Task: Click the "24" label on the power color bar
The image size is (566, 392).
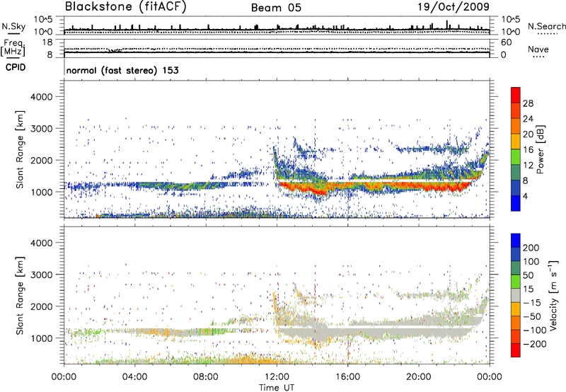Action: (528, 119)
